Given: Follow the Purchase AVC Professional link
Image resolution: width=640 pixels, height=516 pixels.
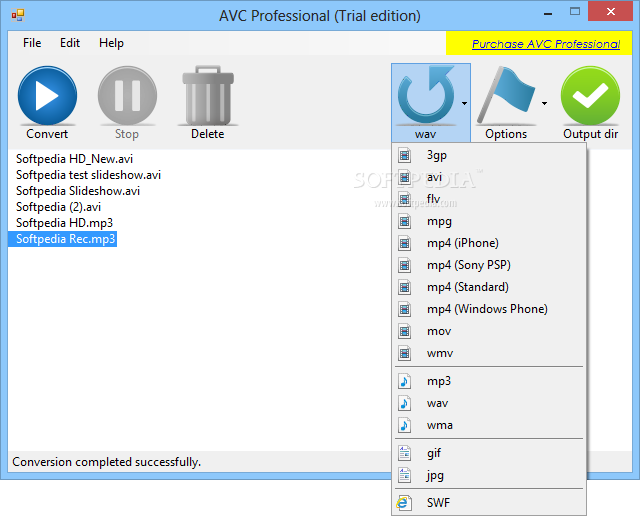Looking at the screenshot, I should pos(546,44).
